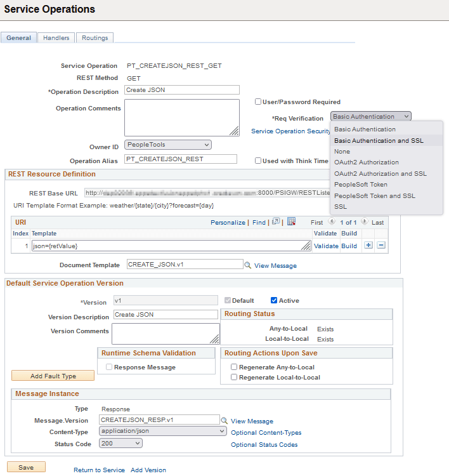Switch to the Handlers tab
This screenshot has width=449, height=476.
[56, 37]
